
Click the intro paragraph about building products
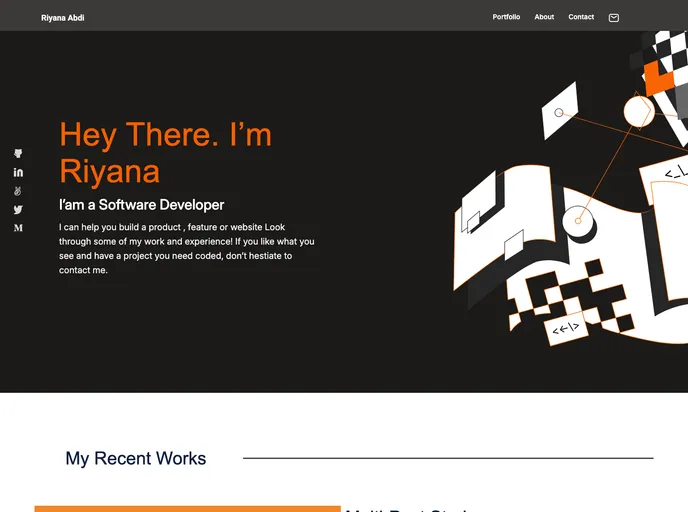(x=187, y=248)
